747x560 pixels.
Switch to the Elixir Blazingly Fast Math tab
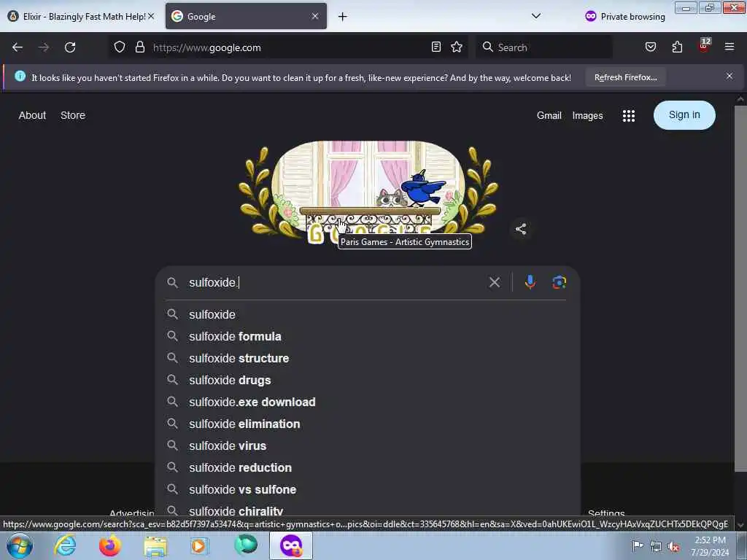[x=80, y=16]
